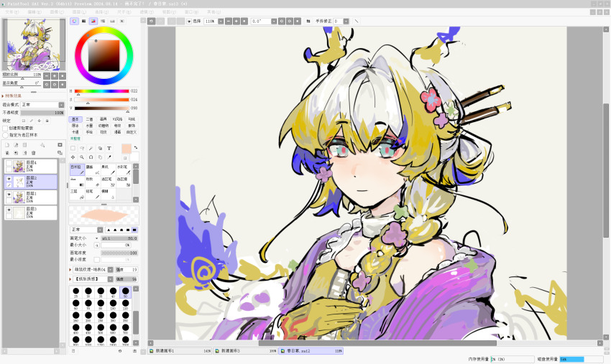611x364 pixels.
Task: Open the 纸张质感 paper texture dropdown
Action: pos(111,279)
